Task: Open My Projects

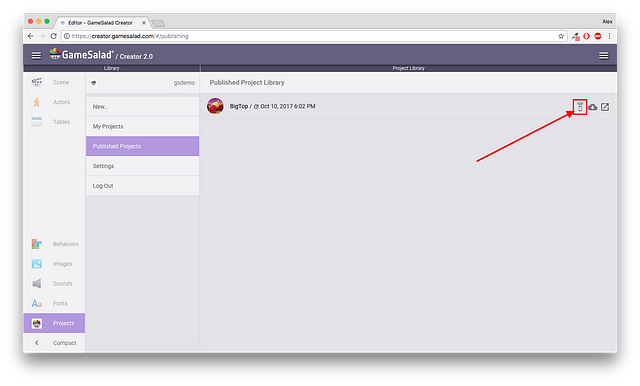Action: click(142, 126)
